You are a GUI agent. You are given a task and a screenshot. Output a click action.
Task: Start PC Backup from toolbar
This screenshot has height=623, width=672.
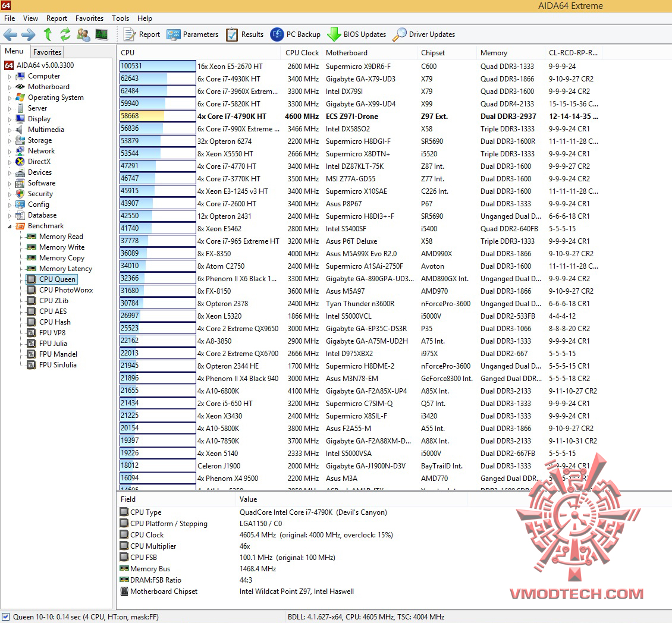tap(296, 34)
